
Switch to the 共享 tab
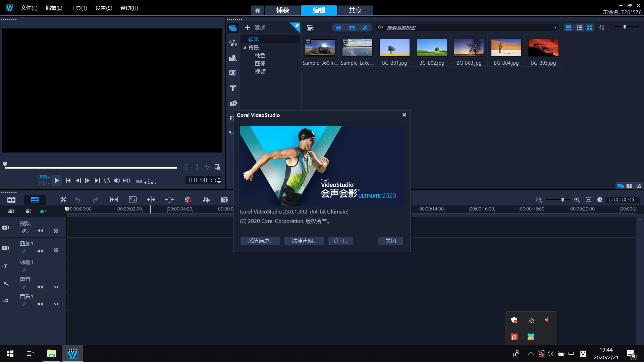click(355, 10)
